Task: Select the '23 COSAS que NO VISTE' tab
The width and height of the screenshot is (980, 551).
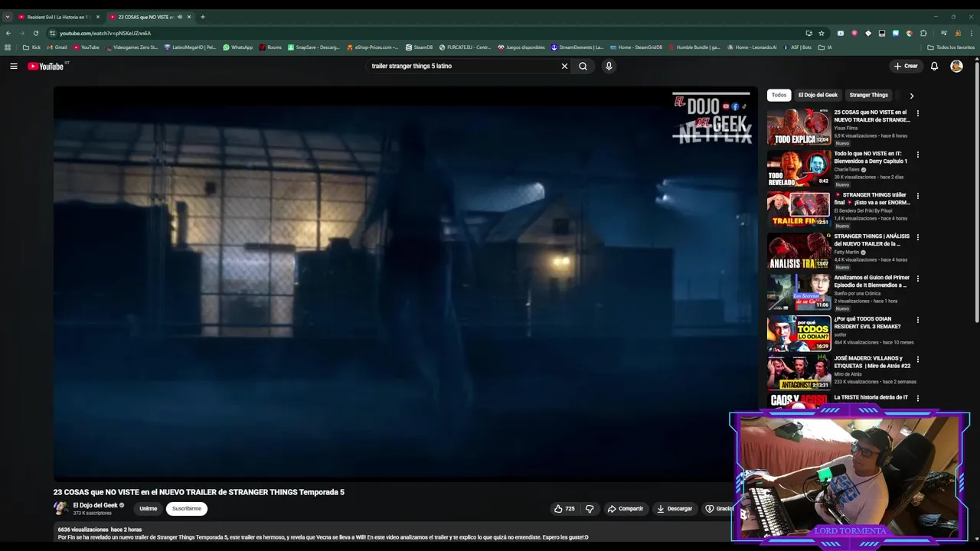Action: click(x=145, y=17)
